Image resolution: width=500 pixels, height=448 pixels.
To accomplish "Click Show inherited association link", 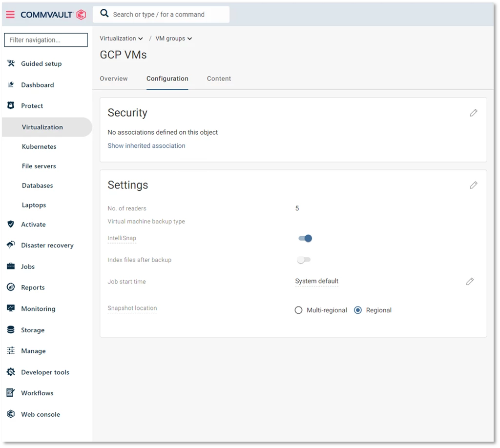I will (146, 145).
